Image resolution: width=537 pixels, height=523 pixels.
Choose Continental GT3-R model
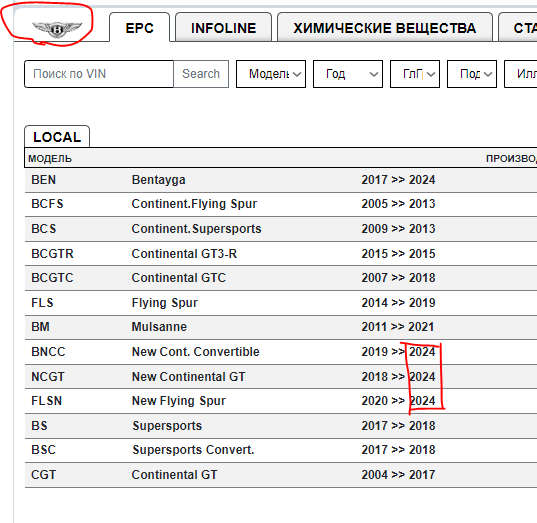click(x=281, y=254)
